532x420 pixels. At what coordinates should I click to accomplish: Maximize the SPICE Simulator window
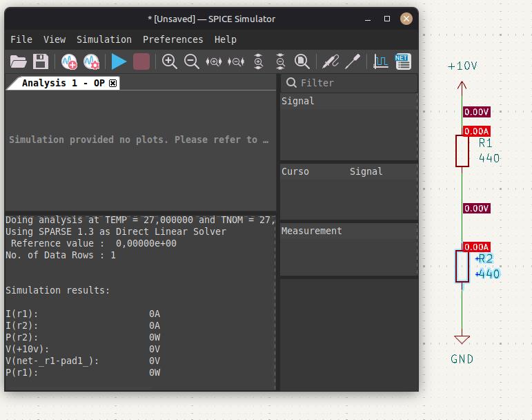click(x=387, y=19)
